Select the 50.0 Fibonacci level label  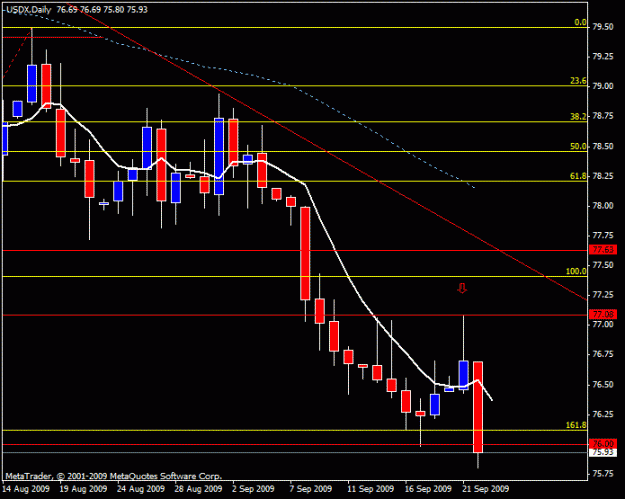click(578, 146)
